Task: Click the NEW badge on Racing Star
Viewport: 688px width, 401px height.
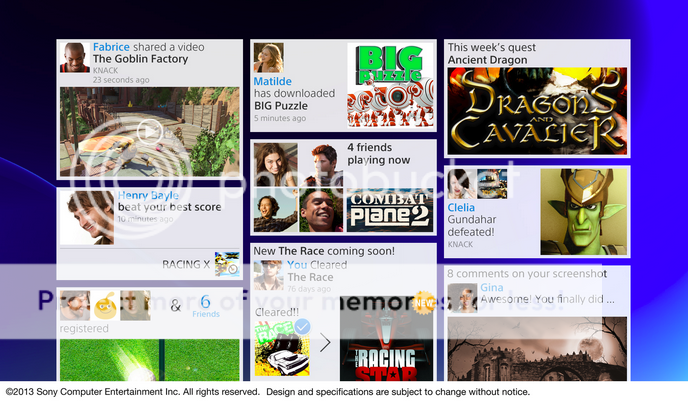Action: [x=424, y=303]
